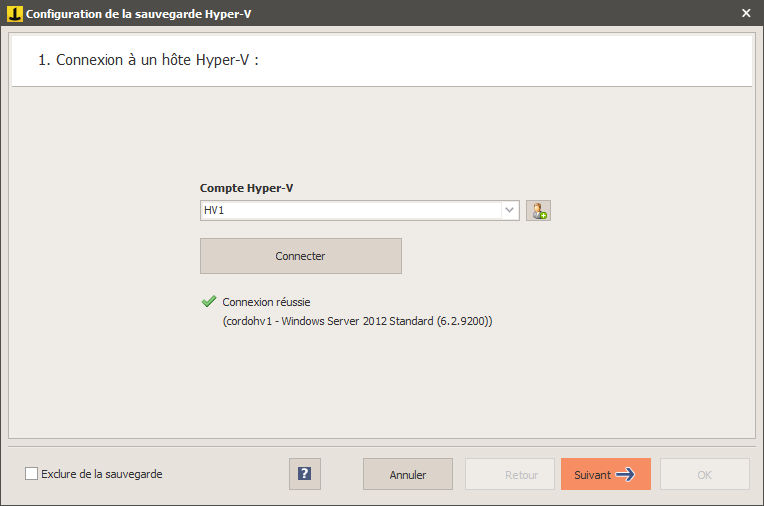The image size is (764, 506).
Task: Click the Connexion à un hôte Hyper-V heading
Action: tap(149, 60)
